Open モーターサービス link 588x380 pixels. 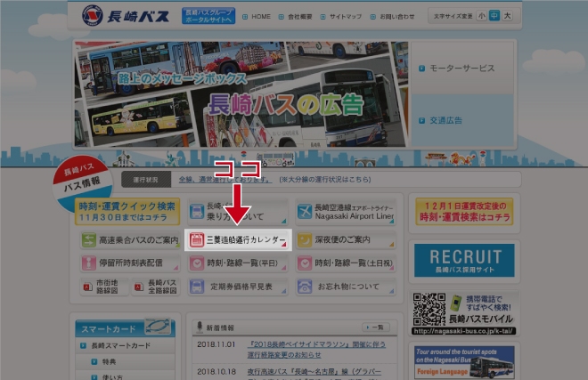tap(462, 69)
